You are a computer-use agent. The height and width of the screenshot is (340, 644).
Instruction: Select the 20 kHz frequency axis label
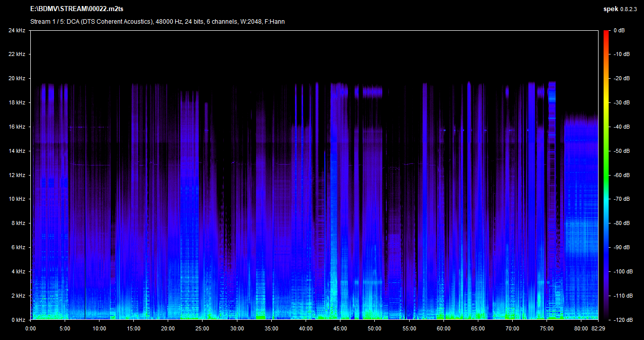17,79
